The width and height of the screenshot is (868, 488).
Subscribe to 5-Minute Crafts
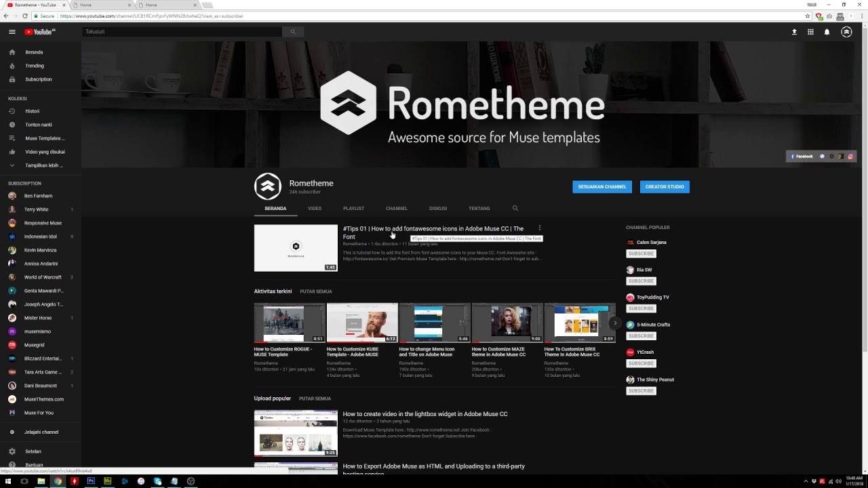(641, 336)
